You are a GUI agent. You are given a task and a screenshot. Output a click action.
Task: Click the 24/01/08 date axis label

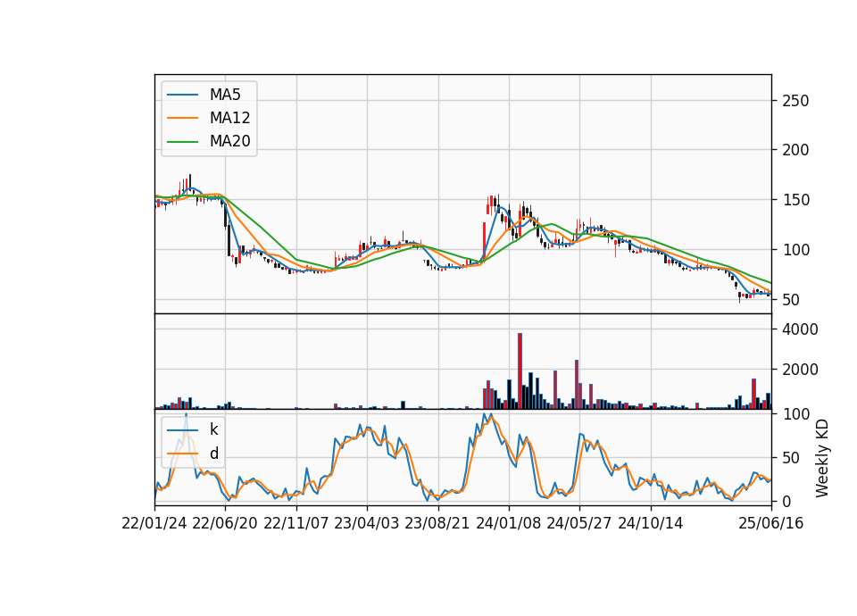(x=508, y=524)
